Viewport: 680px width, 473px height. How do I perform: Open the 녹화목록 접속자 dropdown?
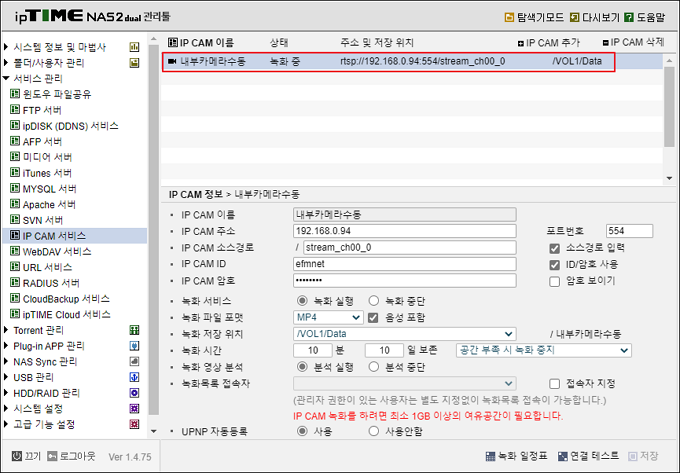405,384
